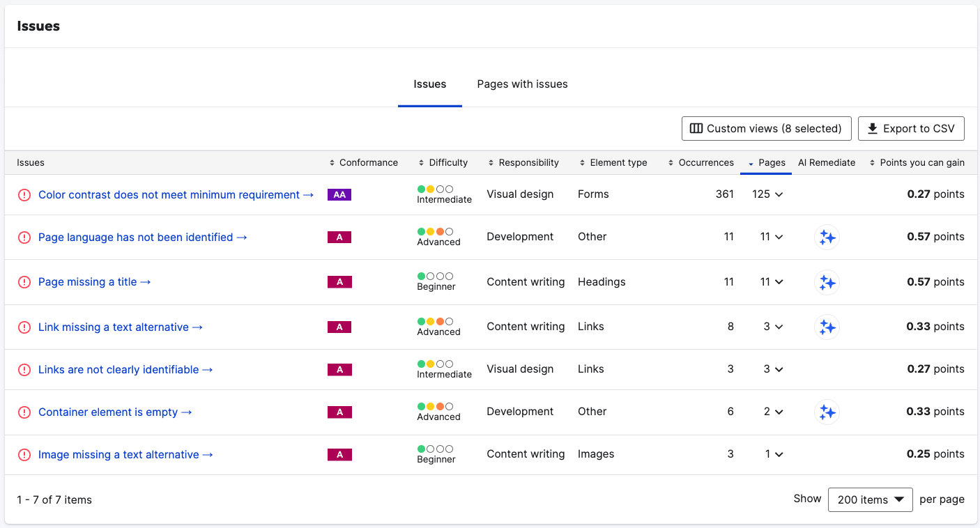This screenshot has height=528, width=980.
Task: Click AI Remediate icon for Link missing text alternative
Action: 827,327
